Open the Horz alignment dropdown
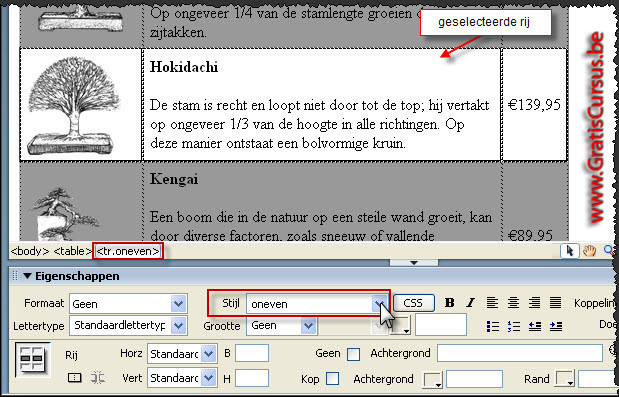Viewport: 619px width, 397px height. coord(182,353)
